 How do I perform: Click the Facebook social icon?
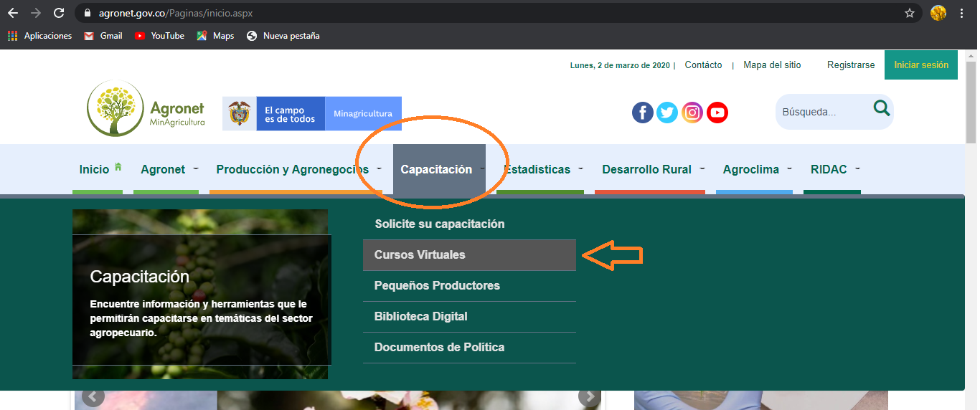tap(642, 113)
